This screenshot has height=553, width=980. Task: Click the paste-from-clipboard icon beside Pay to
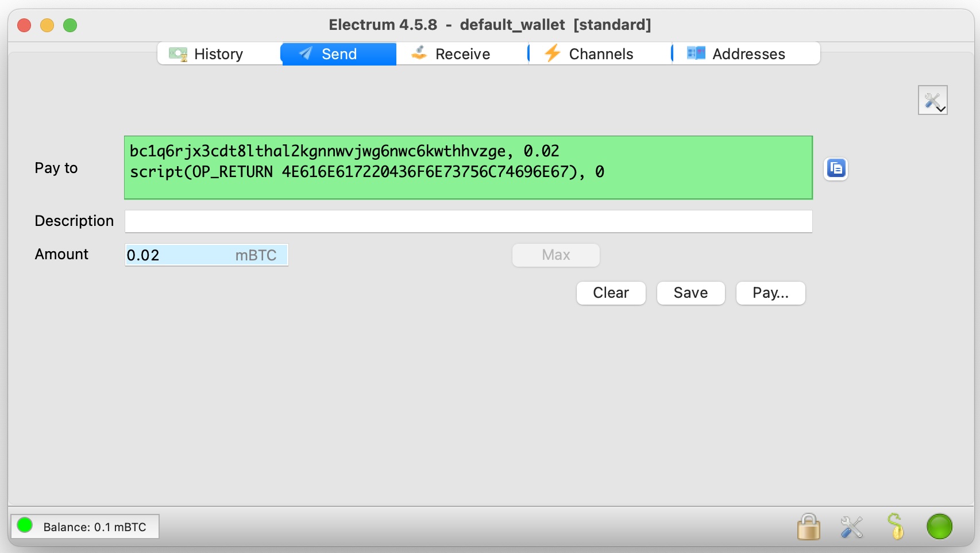click(836, 168)
